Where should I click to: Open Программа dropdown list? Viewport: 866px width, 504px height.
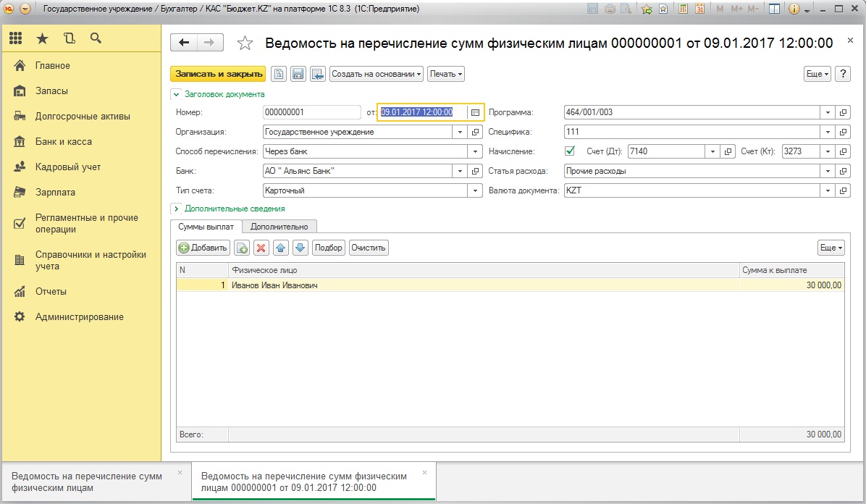tap(828, 112)
